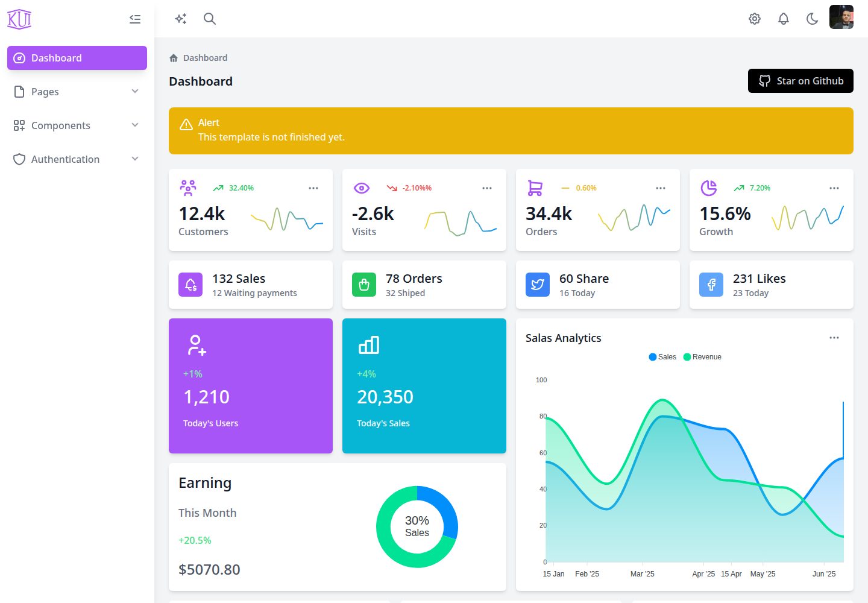Click the 132 Sales bell icon
Image resolution: width=868 pixels, height=603 pixels.
pyautogui.click(x=190, y=285)
